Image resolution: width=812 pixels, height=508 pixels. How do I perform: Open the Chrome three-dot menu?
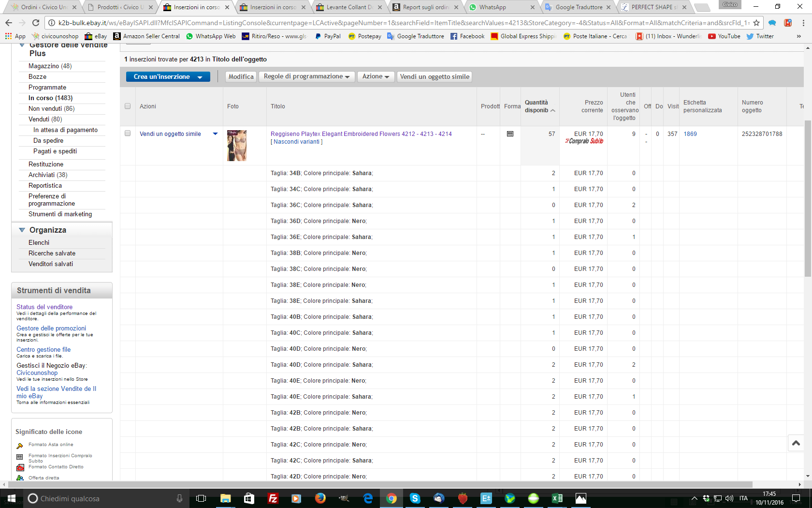803,23
